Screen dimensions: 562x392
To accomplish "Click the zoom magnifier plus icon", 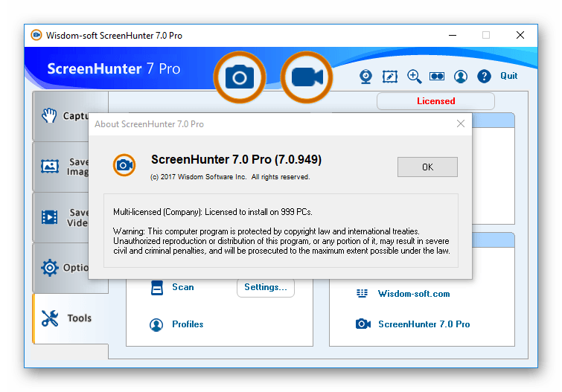I will (414, 77).
